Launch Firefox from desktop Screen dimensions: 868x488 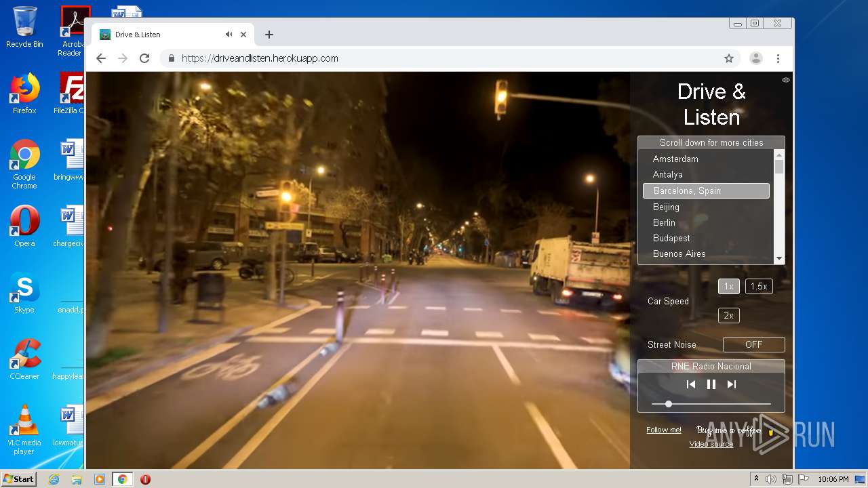24,94
